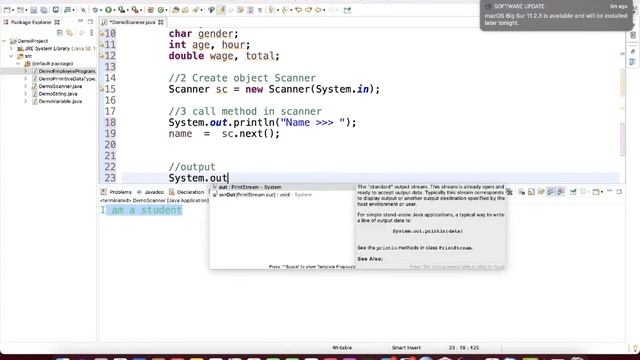This screenshot has width=640, height=360.
Task: Expand the DemoScanner.java tree node
Action: pyautogui.click(x=25, y=86)
